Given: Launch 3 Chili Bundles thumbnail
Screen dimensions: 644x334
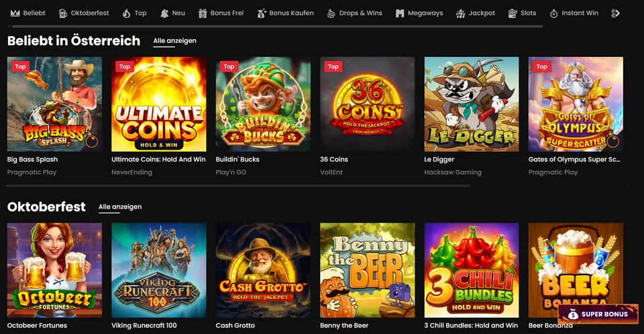Looking at the screenshot, I should [472, 270].
